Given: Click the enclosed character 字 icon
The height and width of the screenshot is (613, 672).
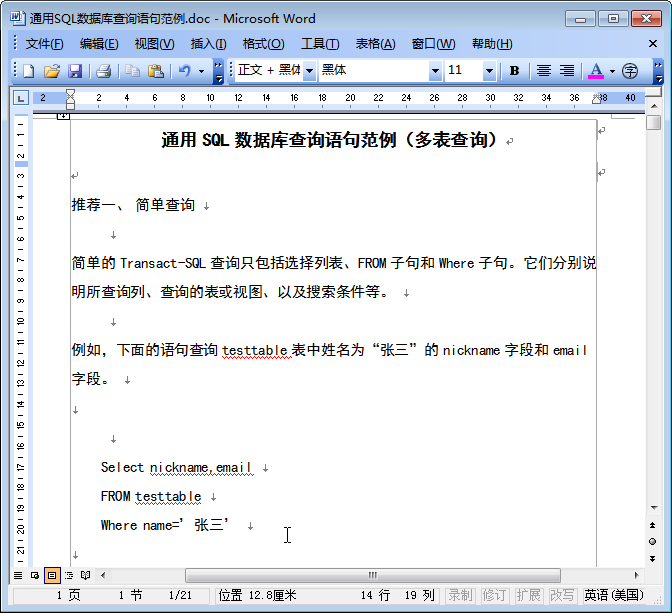Looking at the screenshot, I should pyautogui.click(x=630, y=71).
